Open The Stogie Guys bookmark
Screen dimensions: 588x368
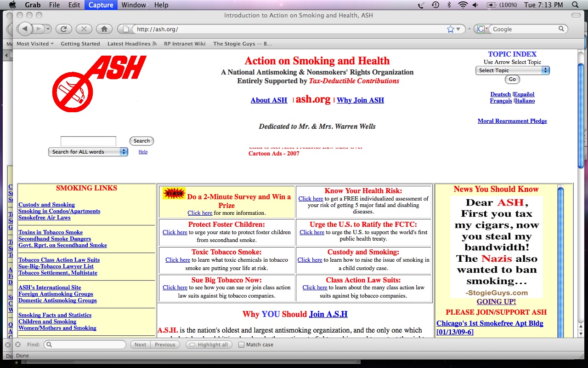pos(243,44)
